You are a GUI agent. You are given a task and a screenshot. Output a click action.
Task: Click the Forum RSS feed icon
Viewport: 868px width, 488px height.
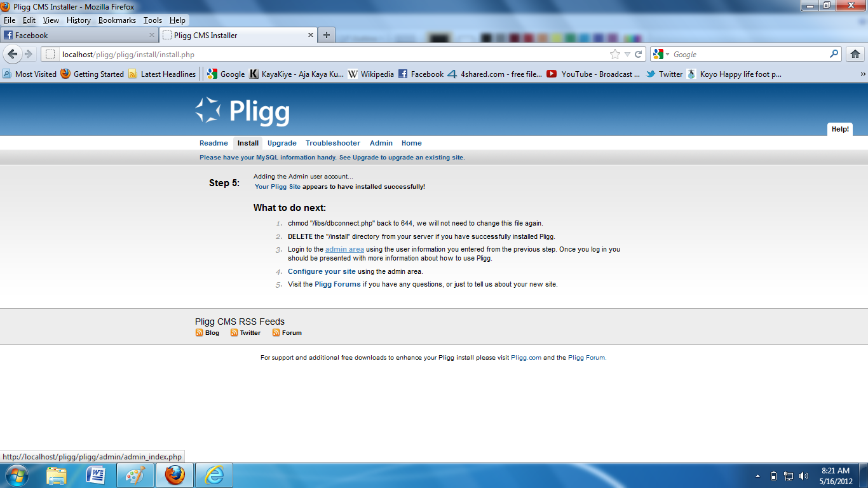pyautogui.click(x=276, y=332)
